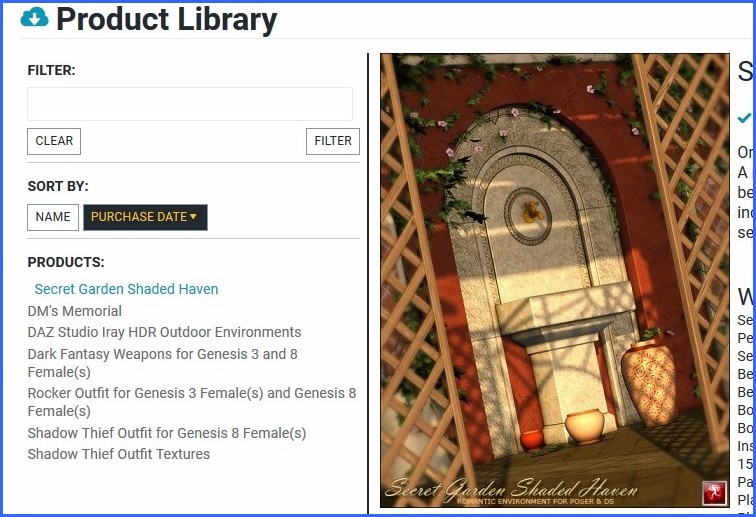This screenshot has width=756, height=517.
Task: Select Shadow Thief Outfit for Genesis 8 Female(s)
Action: pos(167,433)
